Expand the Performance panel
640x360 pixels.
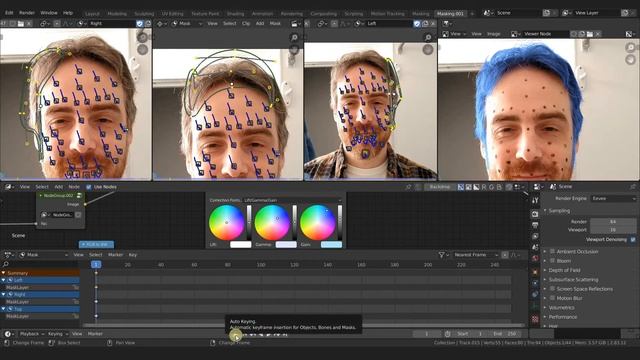click(563, 317)
